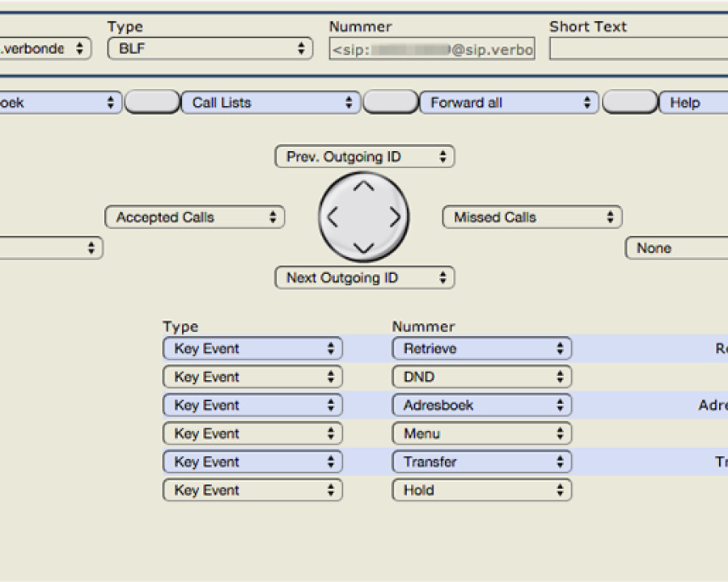Change the Accepted Calls key assignment
This screenshot has height=582, width=728.
(195, 217)
